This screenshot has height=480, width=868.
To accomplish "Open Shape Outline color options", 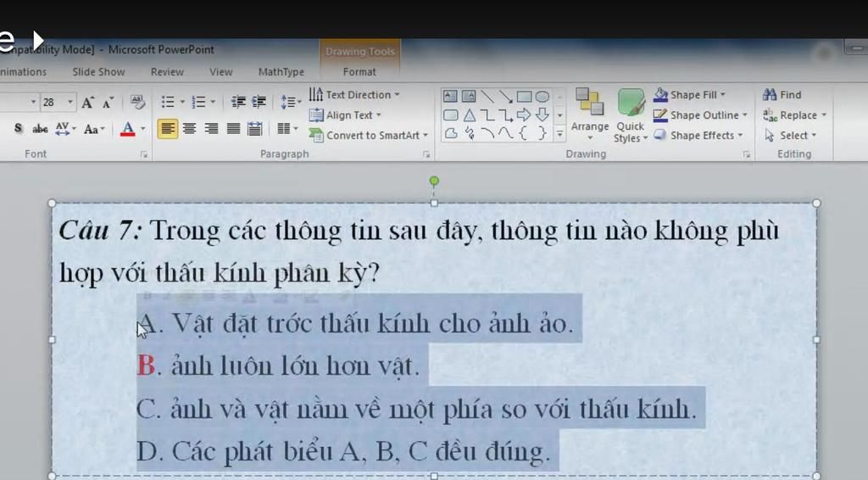I will (x=700, y=115).
